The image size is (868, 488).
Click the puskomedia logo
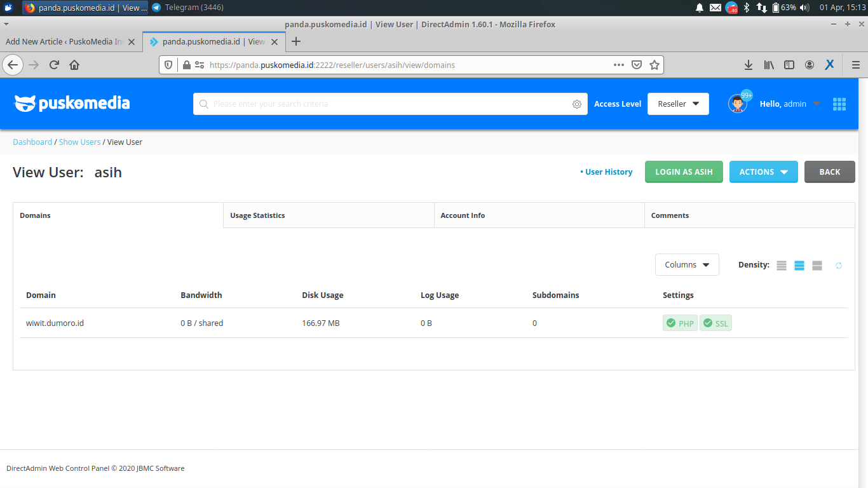coord(71,103)
